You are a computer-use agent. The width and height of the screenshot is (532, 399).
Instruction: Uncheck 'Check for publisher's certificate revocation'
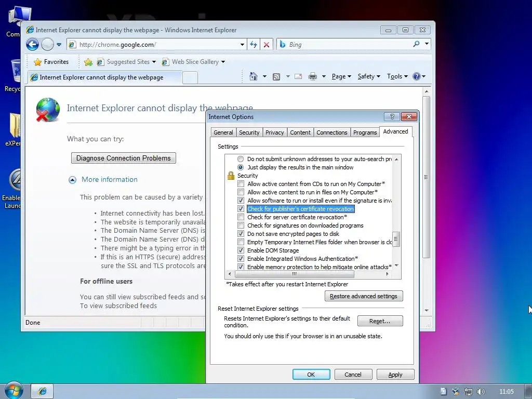click(x=241, y=209)
